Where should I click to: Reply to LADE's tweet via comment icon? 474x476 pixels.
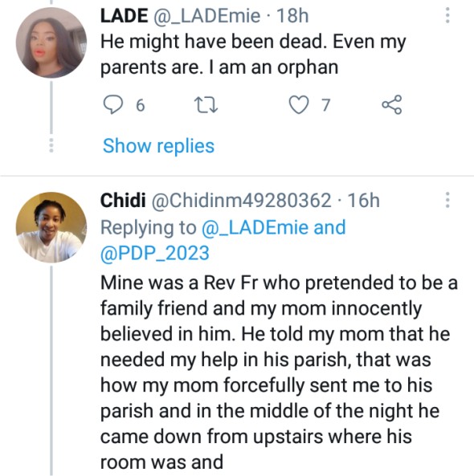tap(113, 104)
